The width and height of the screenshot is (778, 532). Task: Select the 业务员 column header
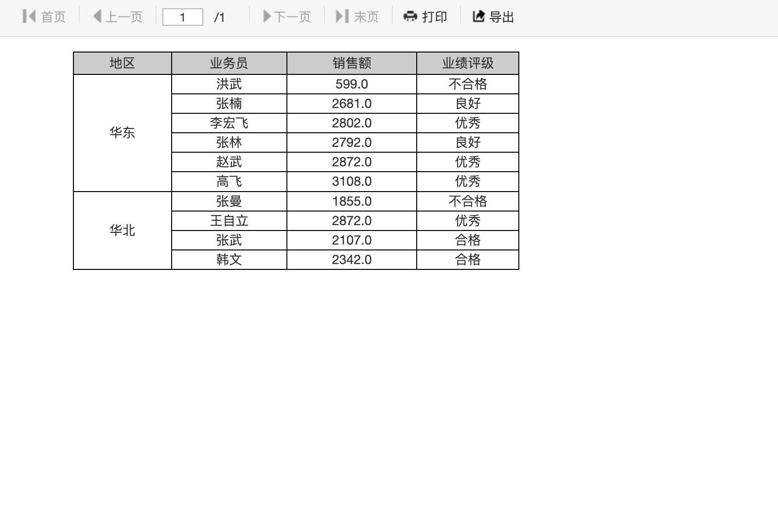(x=229, y=63)
